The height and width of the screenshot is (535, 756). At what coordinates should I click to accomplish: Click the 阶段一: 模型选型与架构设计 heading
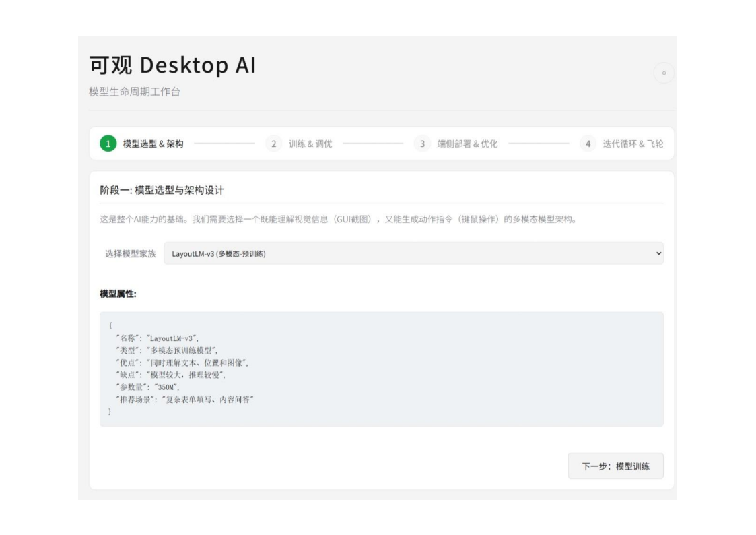[162, 190]
